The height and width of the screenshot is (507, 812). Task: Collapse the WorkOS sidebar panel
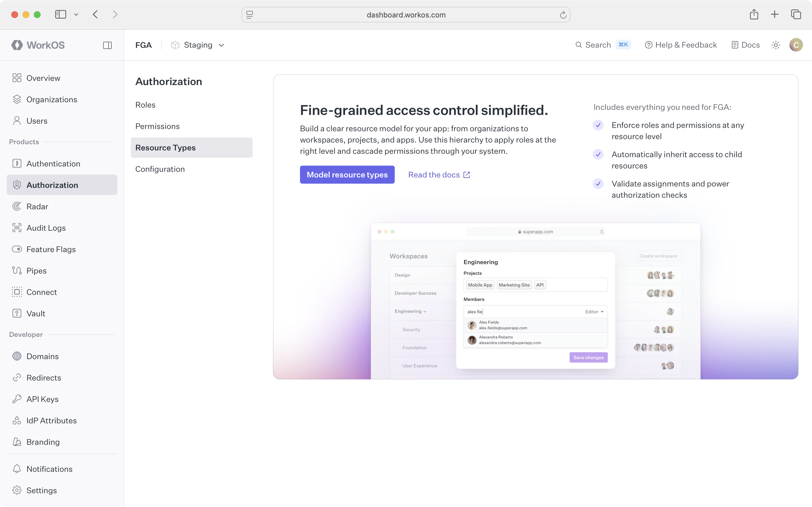point(107,45)
